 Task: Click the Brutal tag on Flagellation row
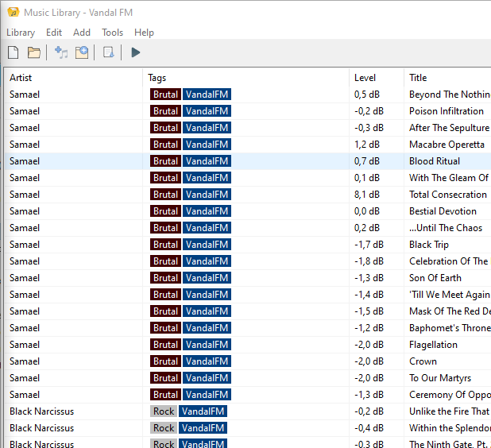pyautogui.click(x=165, y=345)
